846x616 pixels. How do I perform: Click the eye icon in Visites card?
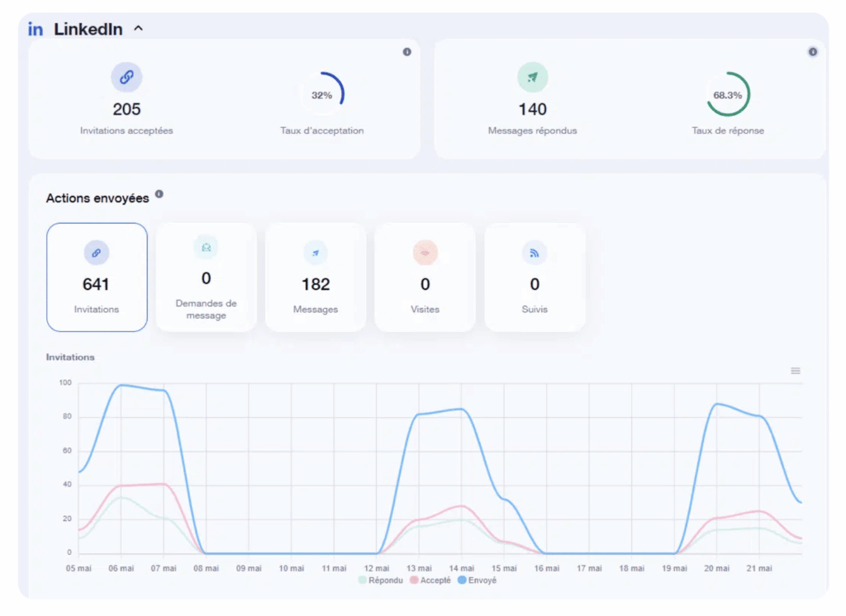425,254
